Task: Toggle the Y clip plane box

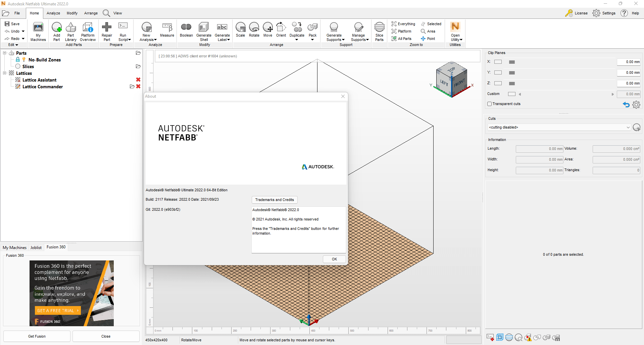Action: 498,72
